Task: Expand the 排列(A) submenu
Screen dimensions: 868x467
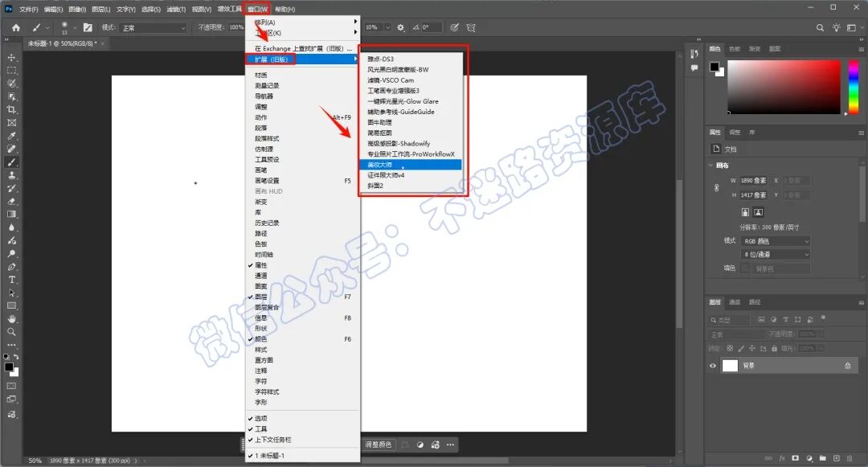Action: coord(303,23)
